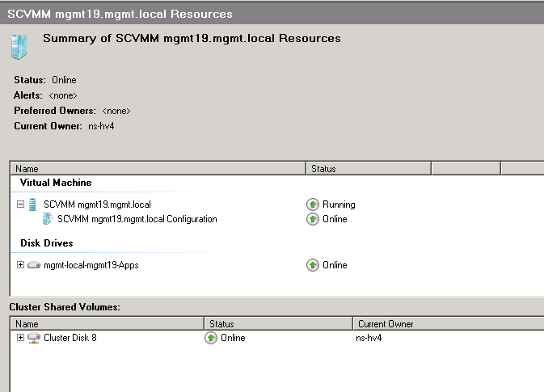Screen dimensions: 544x392
Task: Click the Online status icon for Cluster Disk 8
Action: click(x=211, y=338)
